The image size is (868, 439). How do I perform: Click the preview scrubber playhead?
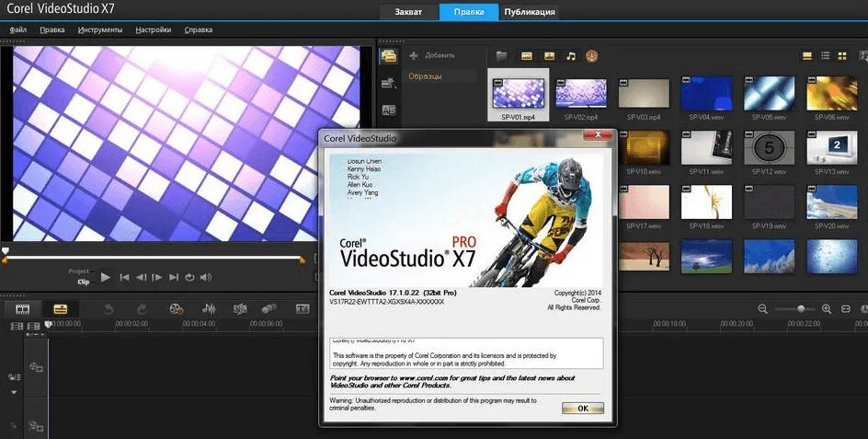pyautogui.click(x=6, y=251)
